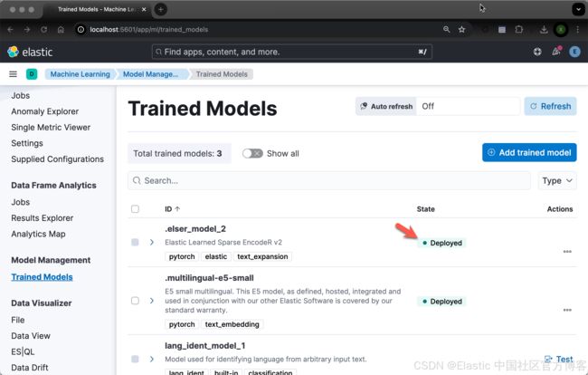Image resolution: width=588 pixels, height=375 pixels.
Task: Open the browser extensions puzzle icon
Action: tap(519, 29)
